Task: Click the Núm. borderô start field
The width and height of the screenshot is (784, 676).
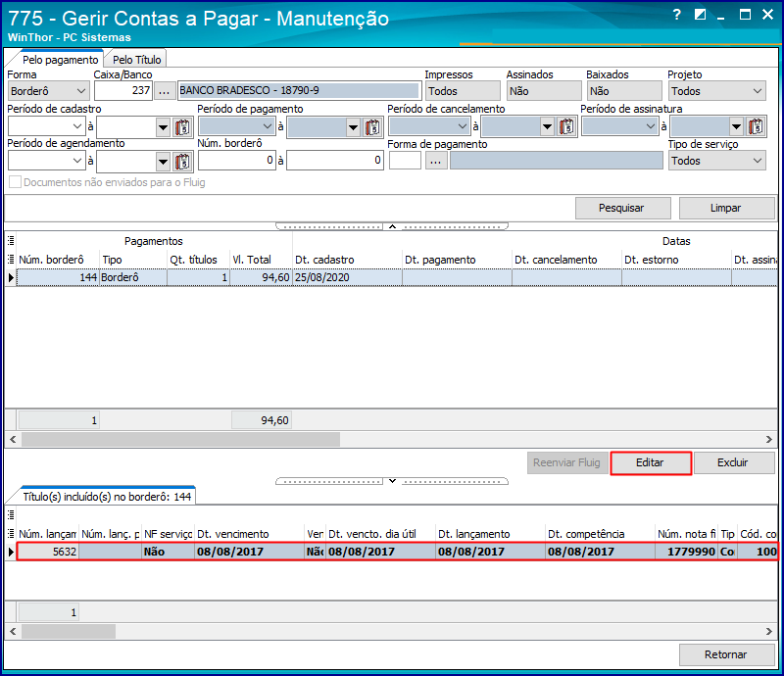Action: pos(237,161)
